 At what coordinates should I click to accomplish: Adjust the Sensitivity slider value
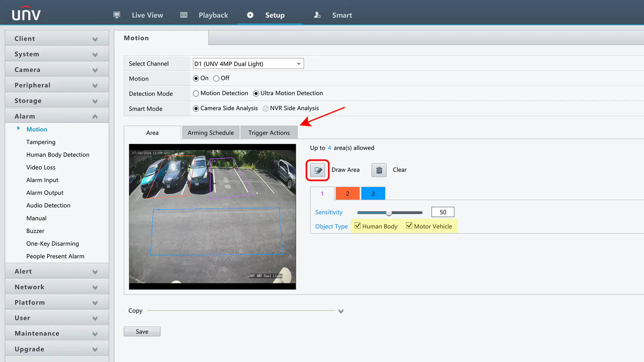[389, 213]
